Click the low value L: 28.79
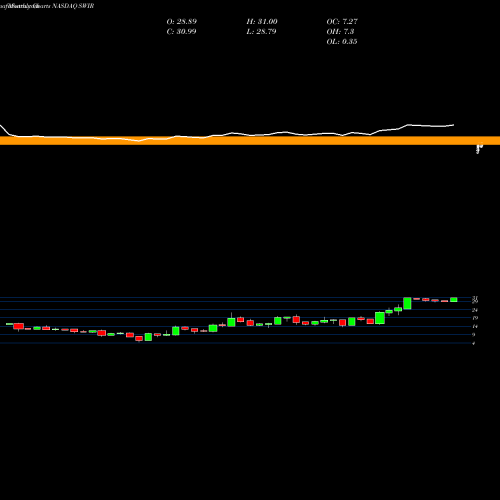The image size is (500, 500). coord(261,32)
